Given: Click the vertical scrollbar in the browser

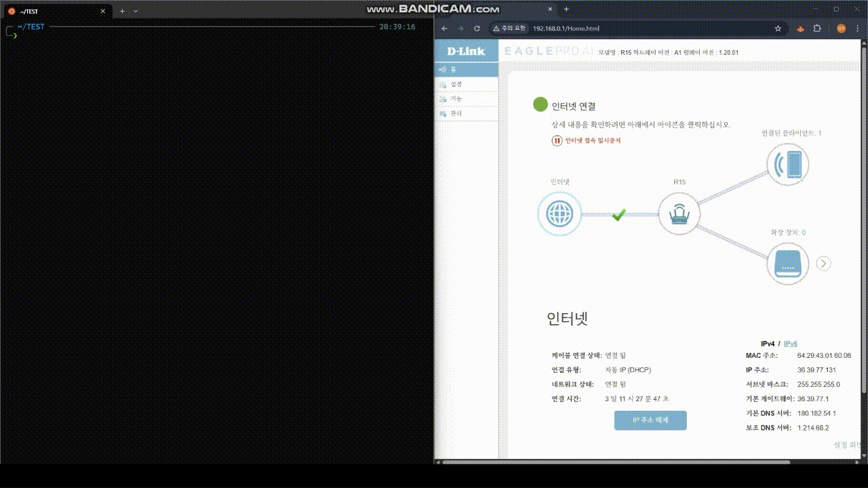Looking at the screenshot, I should click(x=863, y=220).
